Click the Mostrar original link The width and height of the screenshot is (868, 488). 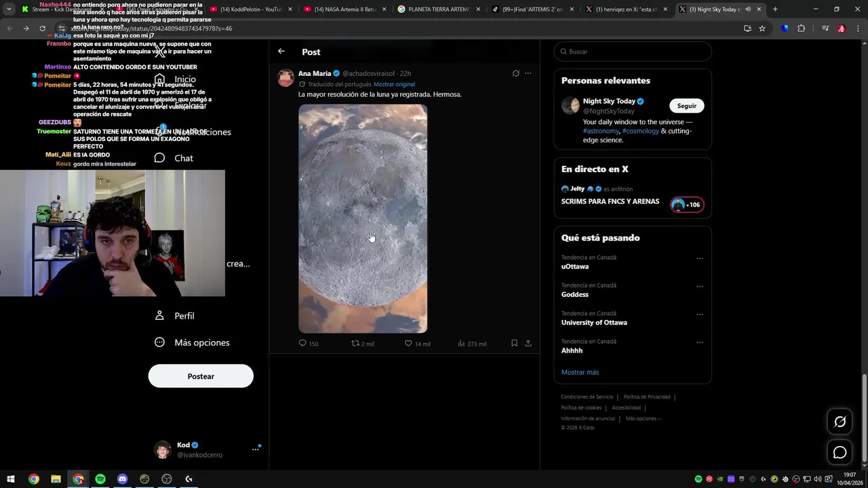click(x=394, y=84)
